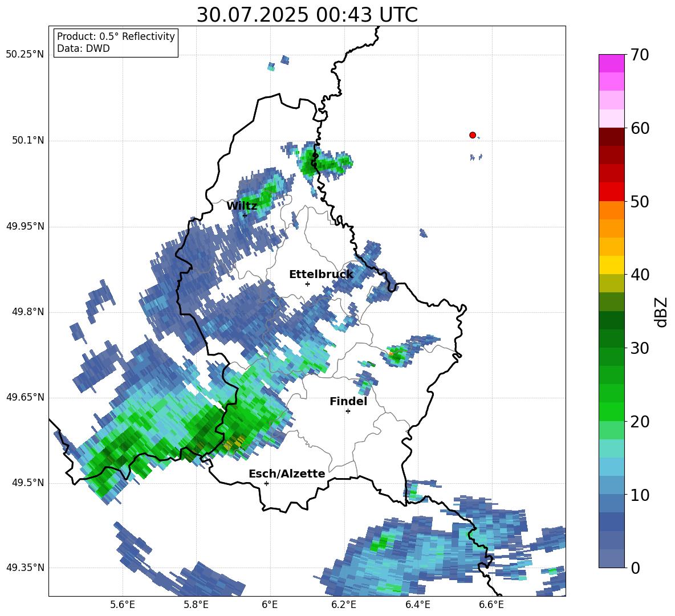Click the dBZ colorbar axis label
675x616 pixels.
(x=662, y=312)
